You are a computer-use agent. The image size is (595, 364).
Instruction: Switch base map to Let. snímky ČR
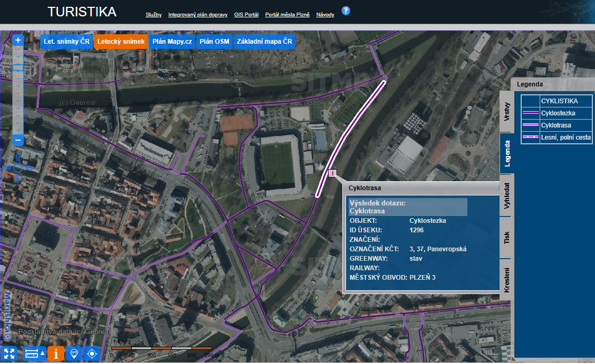tap(66, 42)
